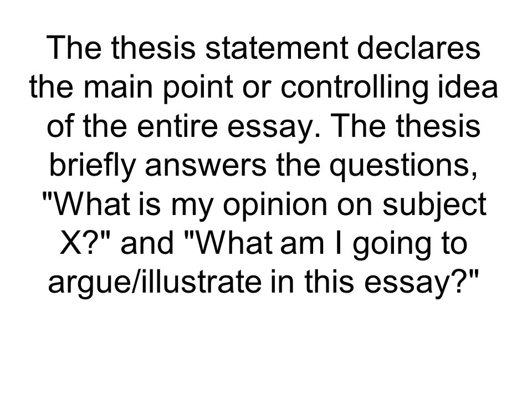This screenshot has height=399, width=532.
Task: Click the word "entire" in third line
Action: click(x=177, y=126)
